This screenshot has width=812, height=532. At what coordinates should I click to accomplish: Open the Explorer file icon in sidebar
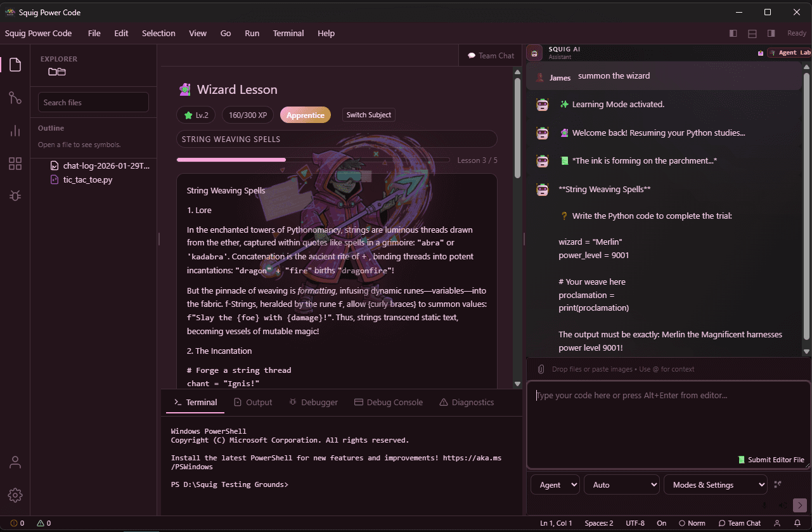point(15,64)
